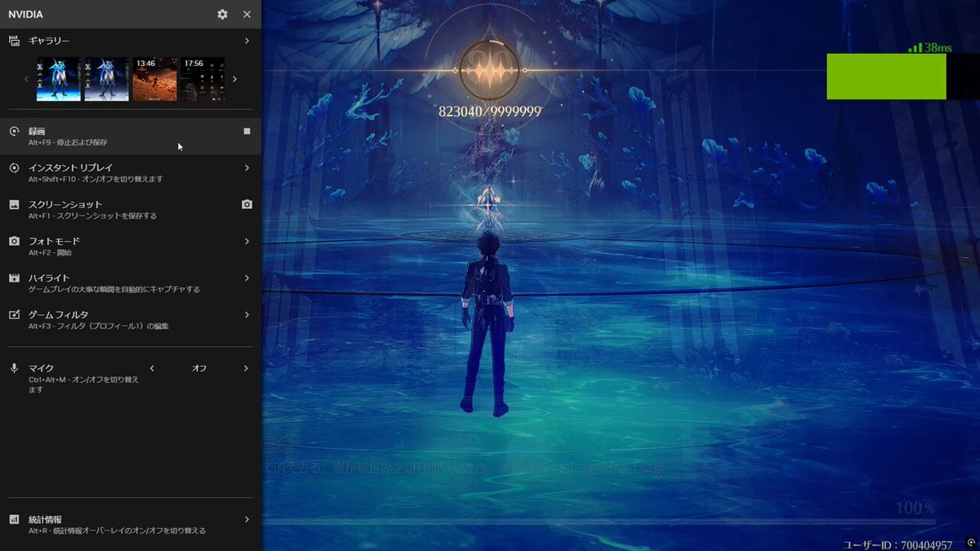
Task: Close the NVIDIA overlay panel
Action: tap(247, 15)
